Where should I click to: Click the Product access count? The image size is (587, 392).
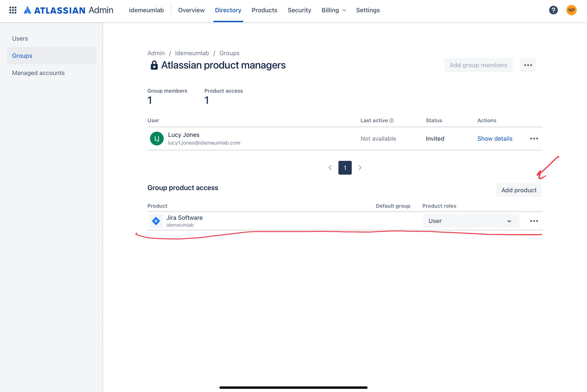pyautogui.click(x=207, y=100)
